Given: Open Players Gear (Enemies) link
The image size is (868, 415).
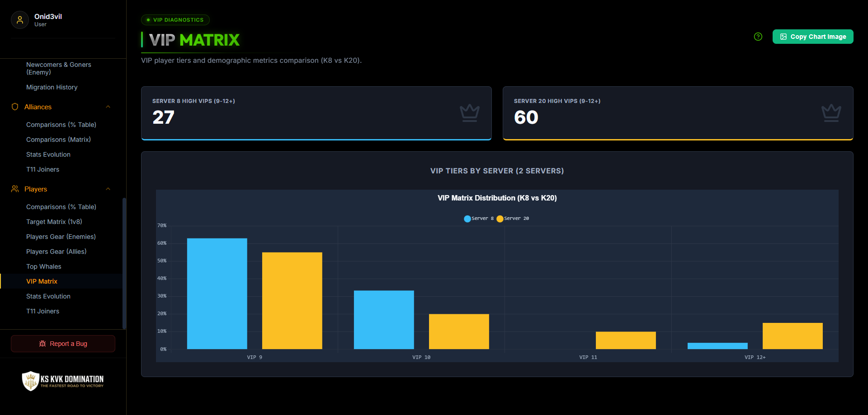Looking at the screenshot, I should (61, 237).
